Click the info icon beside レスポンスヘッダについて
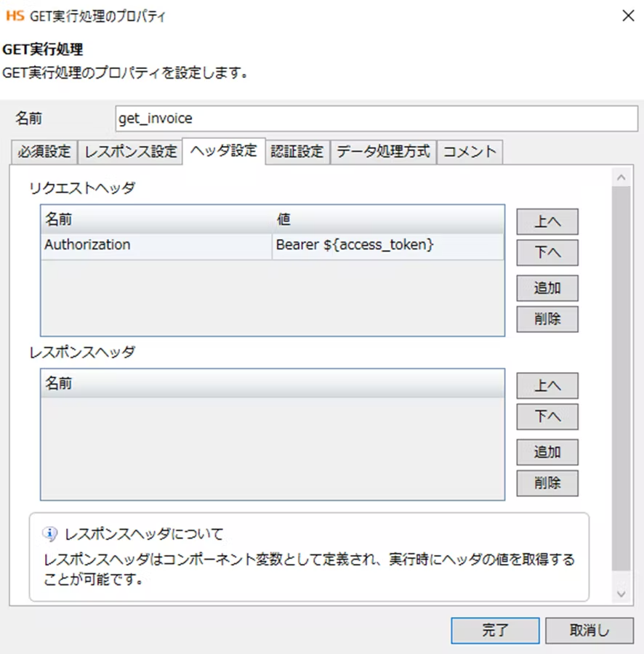This screenshot has width=644, height=654. tap(50, 534)
